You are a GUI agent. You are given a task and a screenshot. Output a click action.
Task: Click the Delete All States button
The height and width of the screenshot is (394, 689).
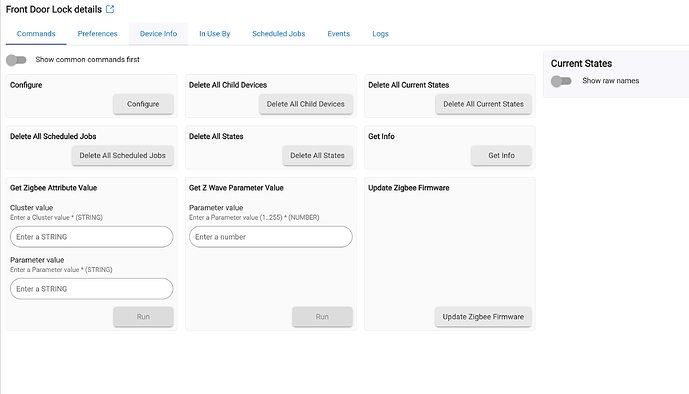pyautogui.click(x=317, y=155)
